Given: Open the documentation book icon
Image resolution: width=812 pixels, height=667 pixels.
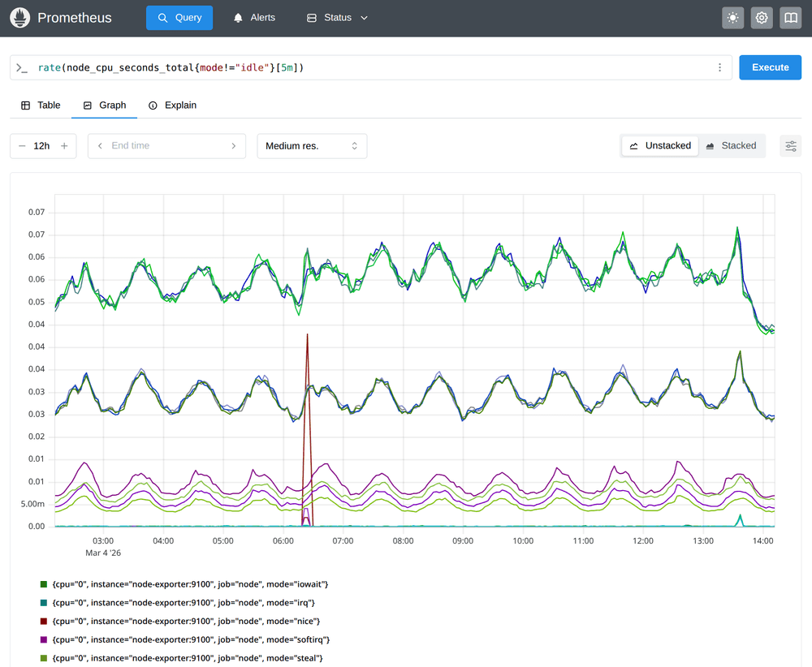Looking at the screenshot, I should point(789,17).
